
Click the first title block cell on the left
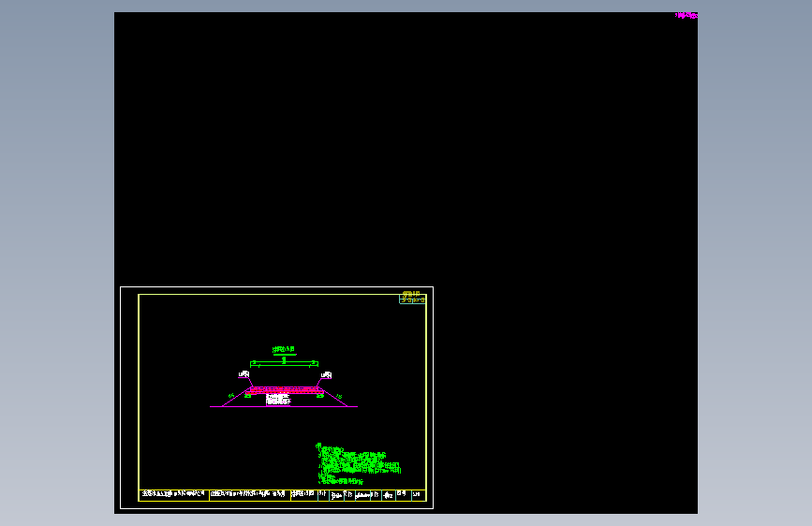[174, 495]
